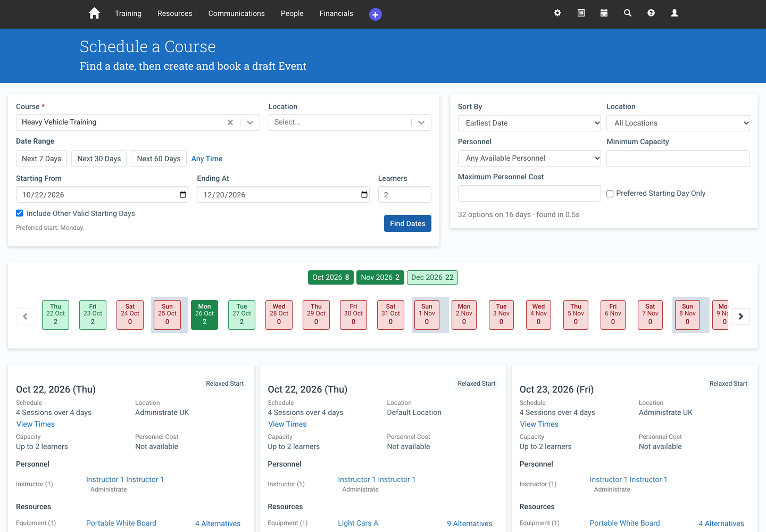This screenshot has height=532, width=766.
Task: Open 9 Alternatives for Light Cars A
Action: [x=470, y=523]
